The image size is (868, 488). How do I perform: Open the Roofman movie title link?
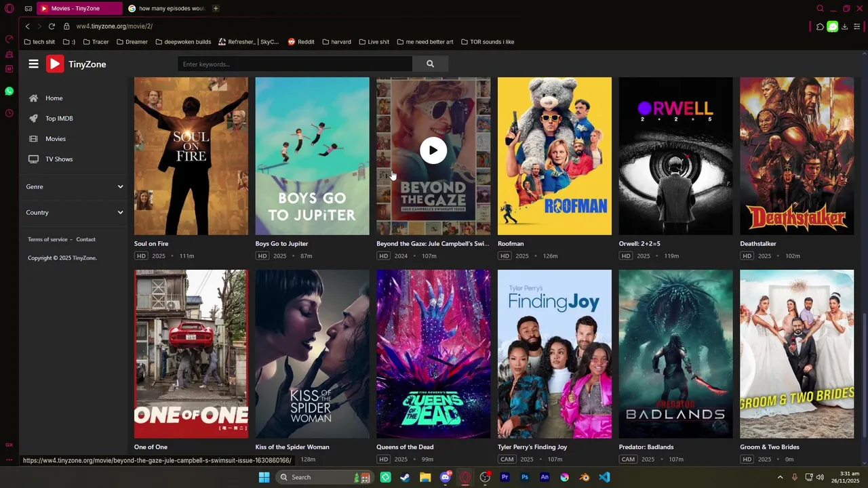511,243
